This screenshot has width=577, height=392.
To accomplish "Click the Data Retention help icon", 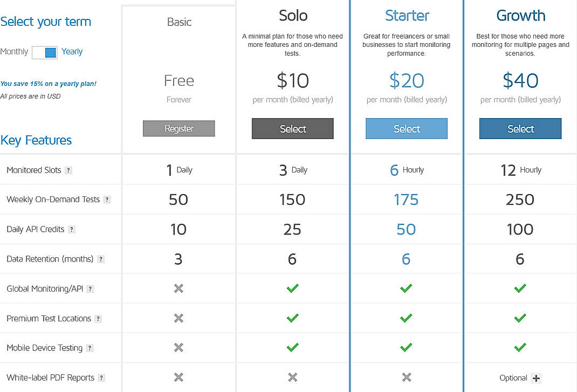I will click(x=100, y=258).
